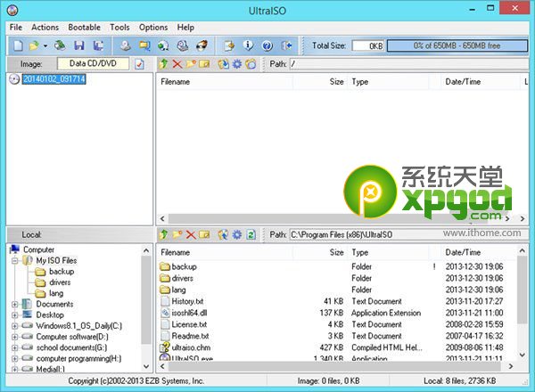Click scroll-down arrow of local tree scrollbar
The height and width of the screenshot is (392, 535).
pyautogui.click(x=146, y=366)
